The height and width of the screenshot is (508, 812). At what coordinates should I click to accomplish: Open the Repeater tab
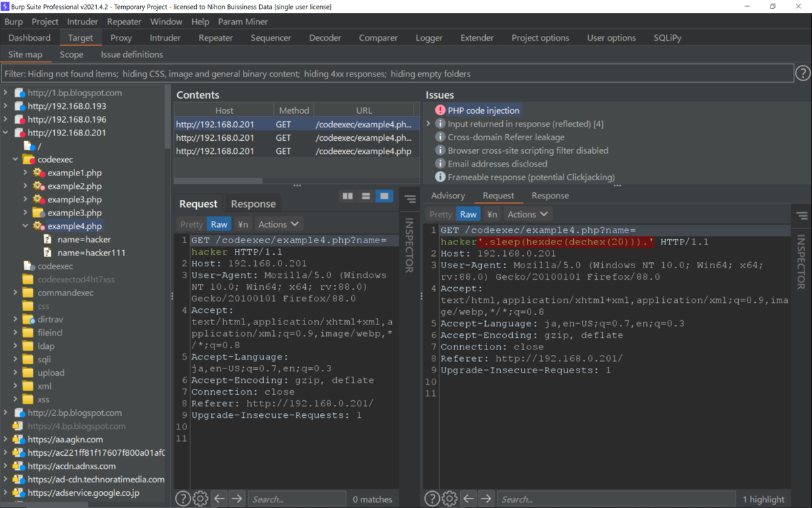coord(216,38)
